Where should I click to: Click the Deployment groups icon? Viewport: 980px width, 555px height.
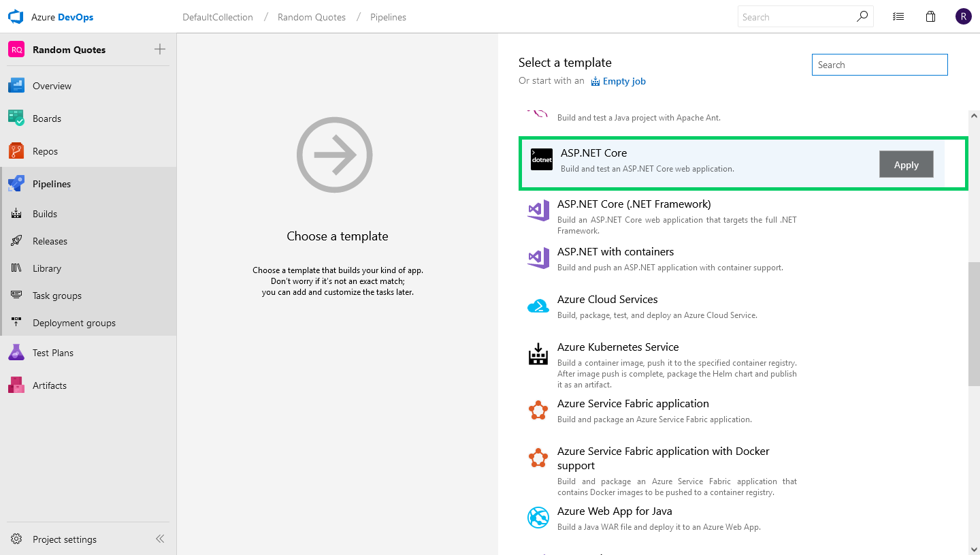[x=17, y=323]
